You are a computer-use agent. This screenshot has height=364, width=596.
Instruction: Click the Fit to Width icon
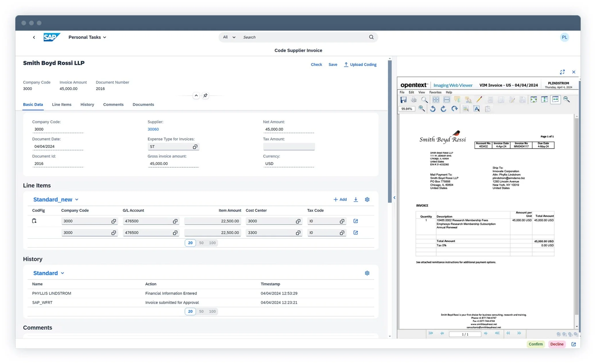556,100
